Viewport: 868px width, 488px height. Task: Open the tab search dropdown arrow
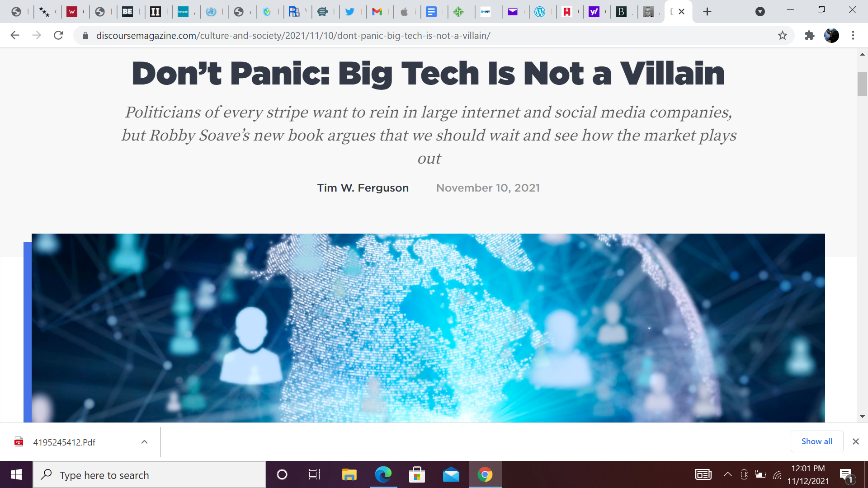tap(760, 12)
